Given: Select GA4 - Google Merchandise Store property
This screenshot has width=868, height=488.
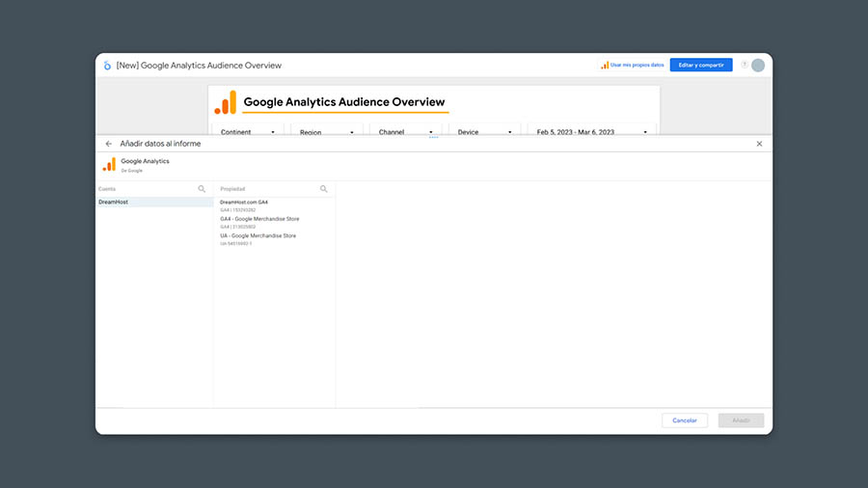Looking at the screenshot, I should point(274,223).
